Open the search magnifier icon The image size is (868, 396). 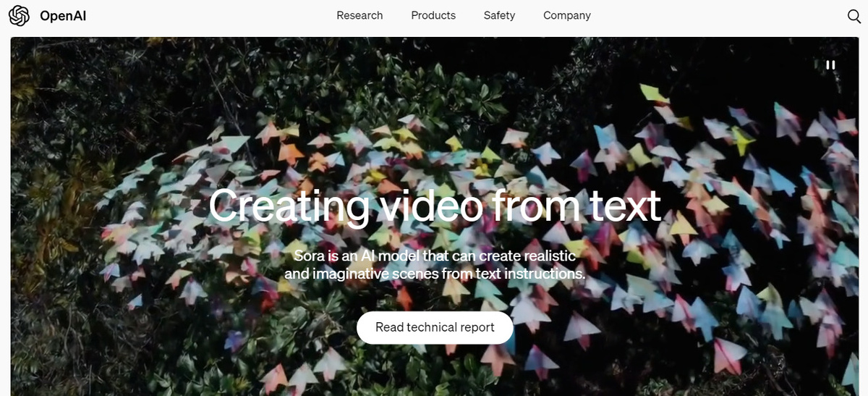click(854, 16)
